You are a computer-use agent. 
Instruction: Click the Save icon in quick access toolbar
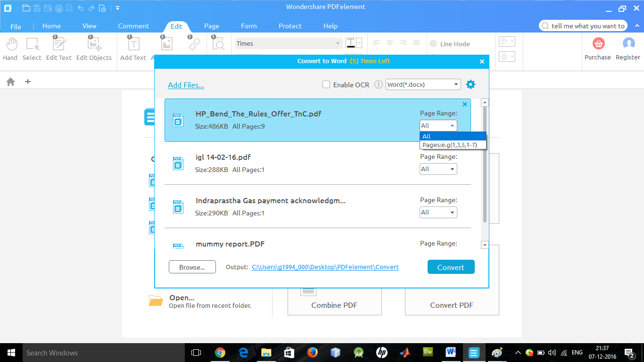tap(37, 8)
